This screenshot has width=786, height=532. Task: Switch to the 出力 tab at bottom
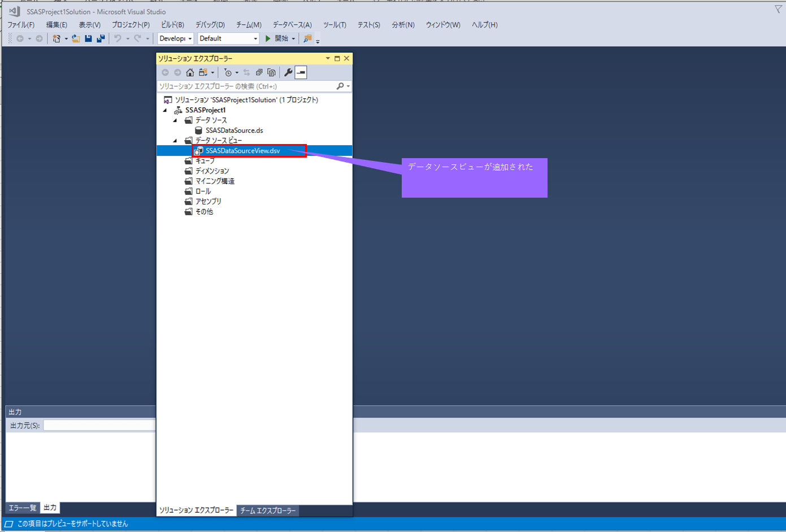click(x=50, y=508)
